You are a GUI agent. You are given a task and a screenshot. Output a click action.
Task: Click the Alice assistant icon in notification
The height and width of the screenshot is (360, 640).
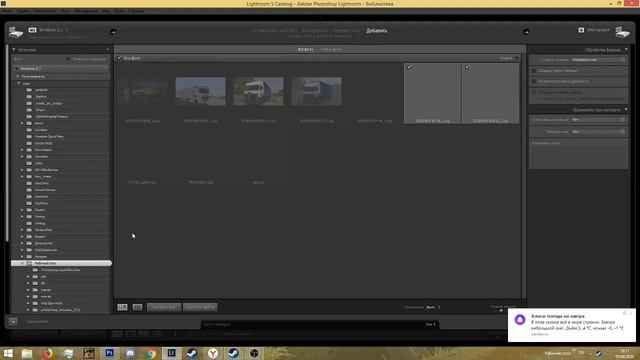tap(520, 320)
